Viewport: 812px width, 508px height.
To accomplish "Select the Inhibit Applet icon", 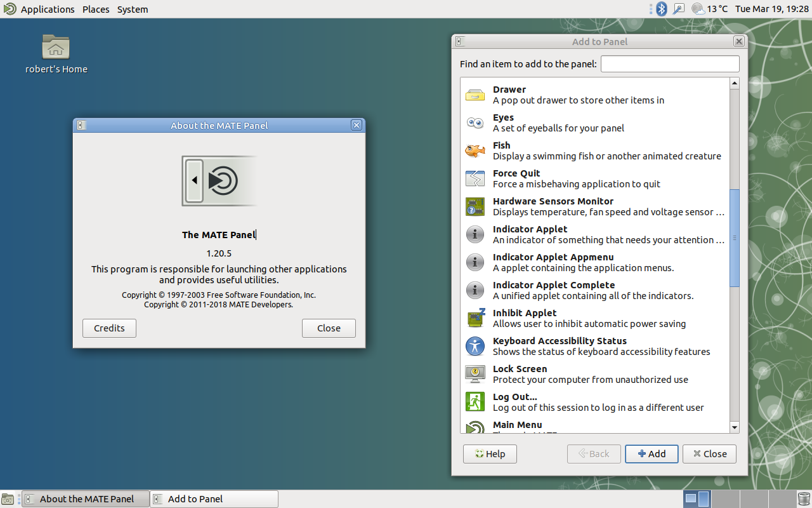I will 475,318.
